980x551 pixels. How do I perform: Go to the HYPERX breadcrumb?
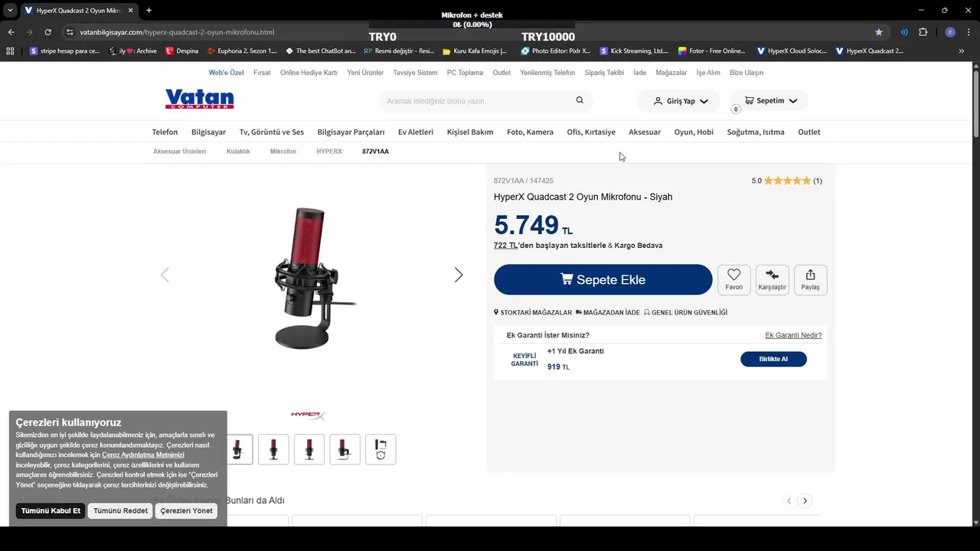tap(329, 152)
